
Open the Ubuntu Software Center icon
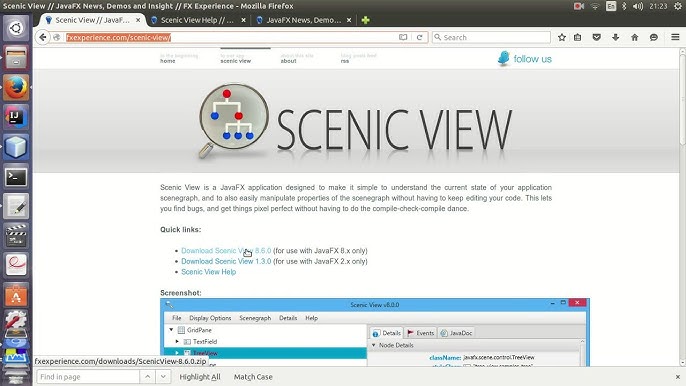click(x=16, y=295)
